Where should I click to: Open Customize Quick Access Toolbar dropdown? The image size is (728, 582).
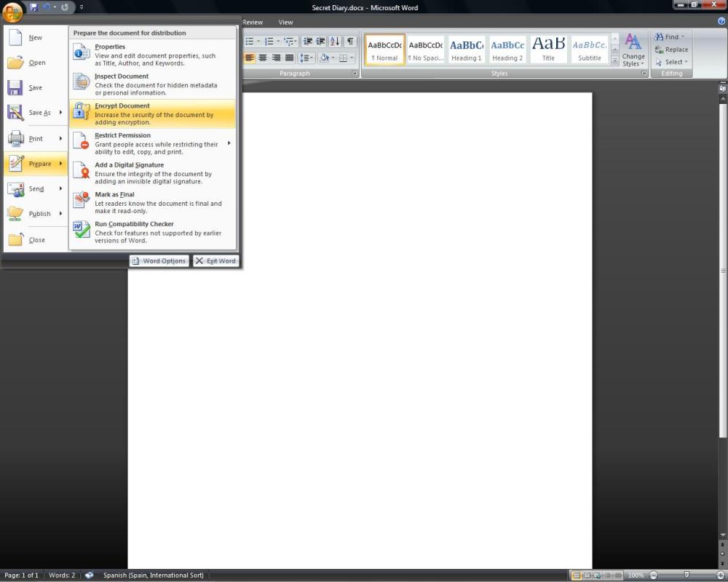pos(82,7)
